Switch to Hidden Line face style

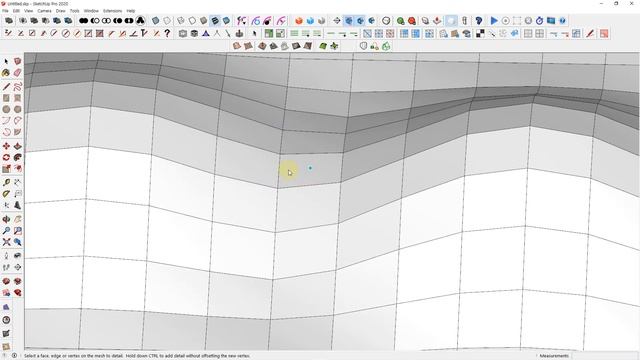(x=192, y=20)
